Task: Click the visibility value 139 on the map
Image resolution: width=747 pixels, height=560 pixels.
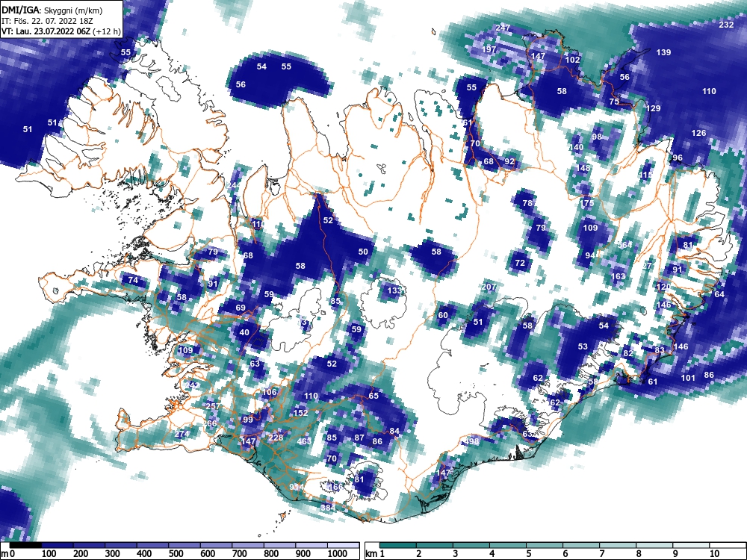Action: pyautogui.click(x=663, y=52)
